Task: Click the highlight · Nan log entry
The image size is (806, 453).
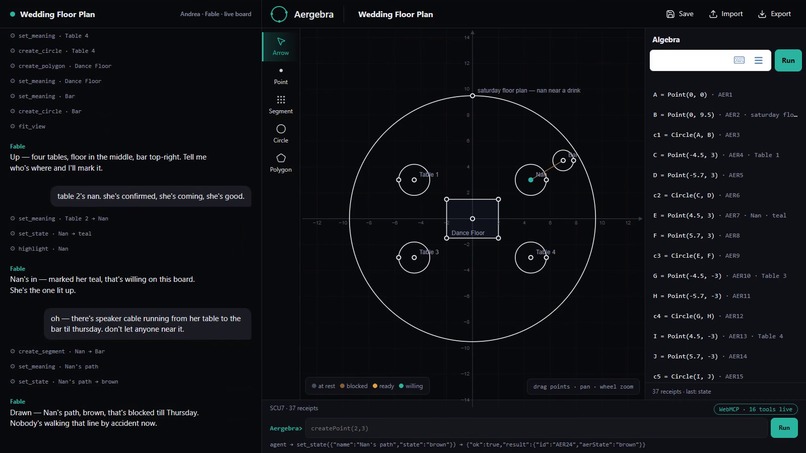Action: [x=39, y=248]
